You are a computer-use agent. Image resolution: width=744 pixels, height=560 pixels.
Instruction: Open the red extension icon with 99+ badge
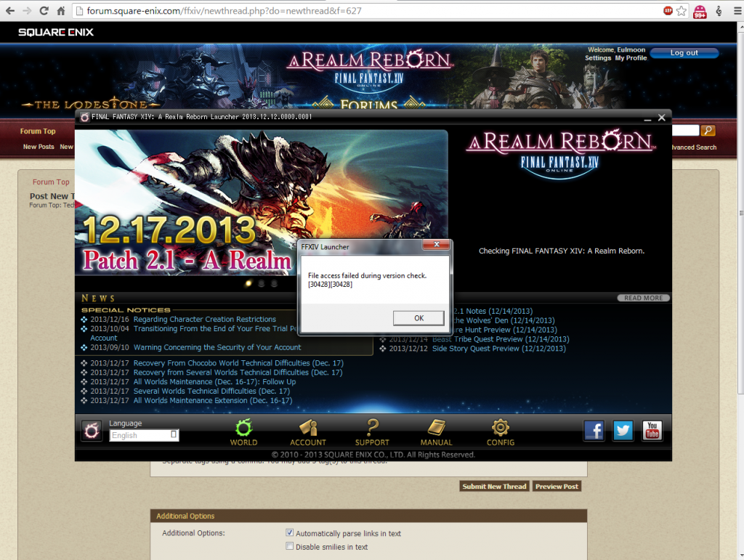tap(700, 11)
